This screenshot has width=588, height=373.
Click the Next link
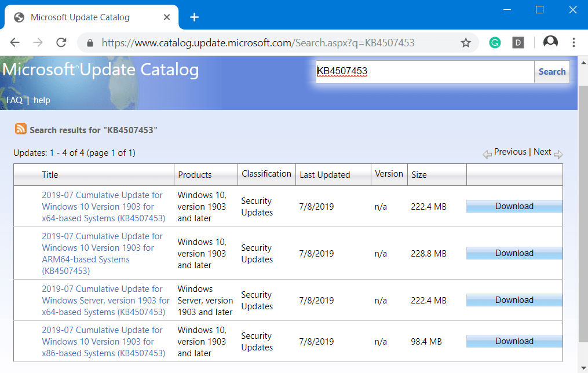[542, 152]
